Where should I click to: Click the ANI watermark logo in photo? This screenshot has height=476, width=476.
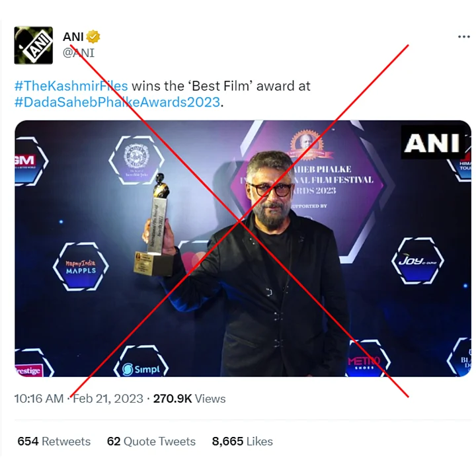point(431,142)
